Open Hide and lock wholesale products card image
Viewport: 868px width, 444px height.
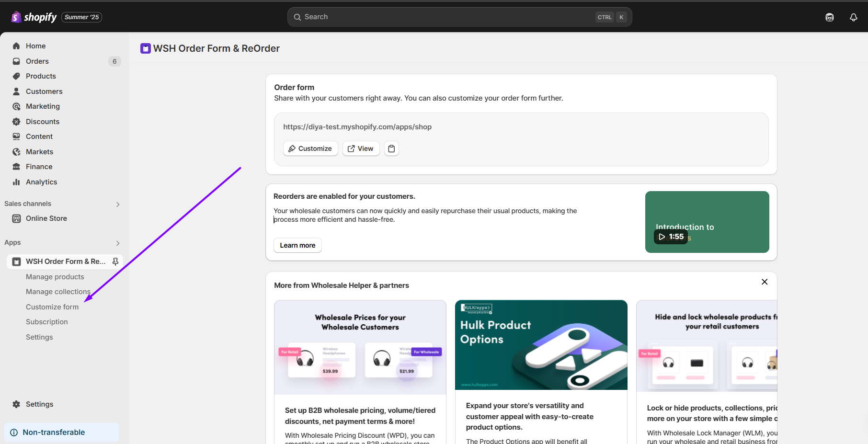(x=707, y=346)
